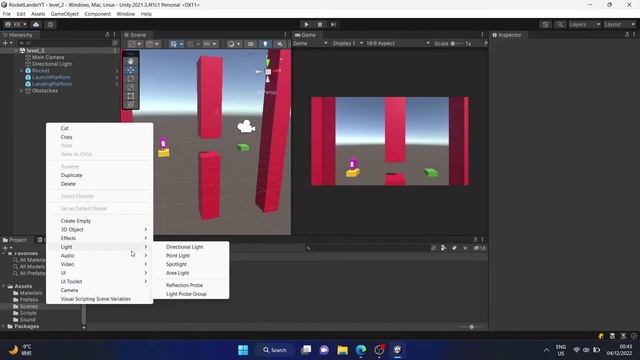The image size is (640, 360).
Task: Click the Project panel search field
Action: (368, 248)
